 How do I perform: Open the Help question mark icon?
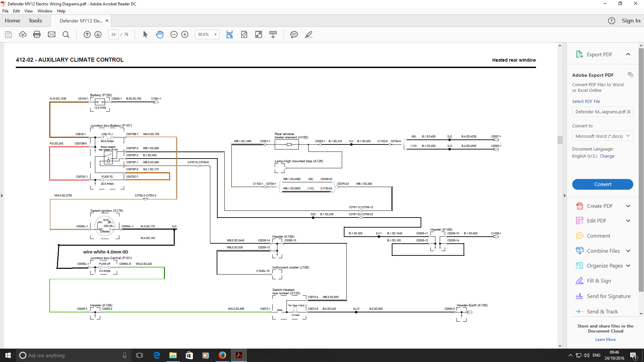coord(611,21)
